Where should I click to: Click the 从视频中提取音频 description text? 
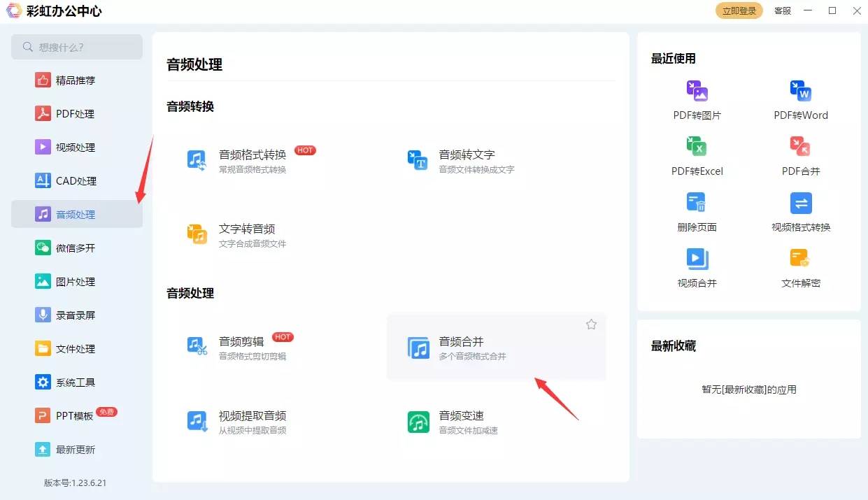pyautogui.click(x=252, y=430)
